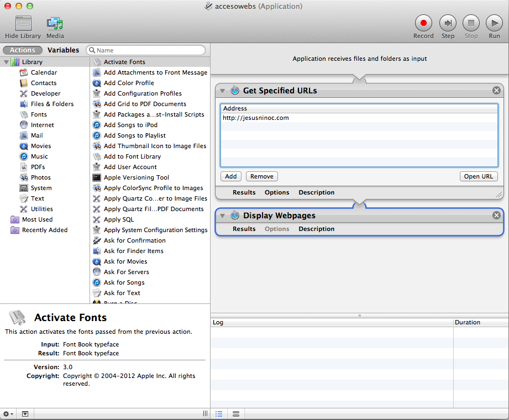Image resolution: width=509 pixels, height=420 pixels.
Task: Select the Actions tab
Action: (x=23, y=50)
